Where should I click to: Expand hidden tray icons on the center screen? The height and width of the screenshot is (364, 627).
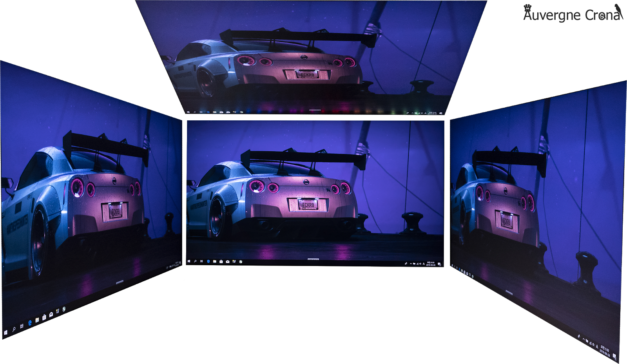point(411,264)
